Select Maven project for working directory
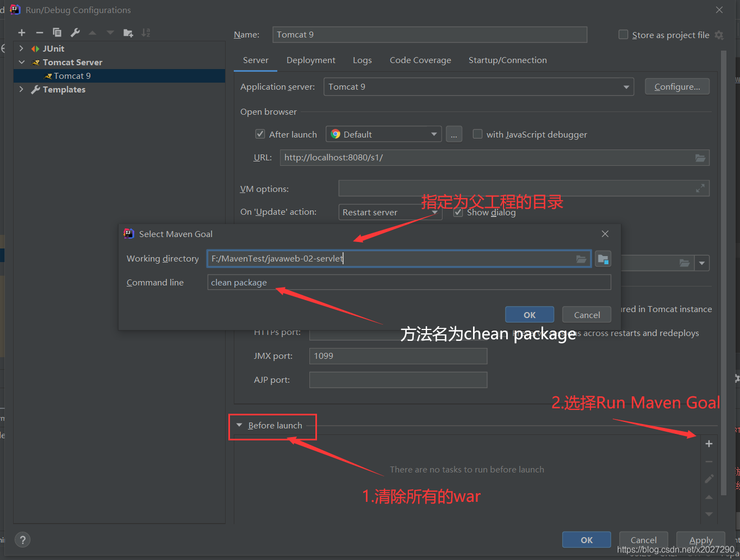The image size is (740, 560). pyautogui.click(x=603, y=259)
